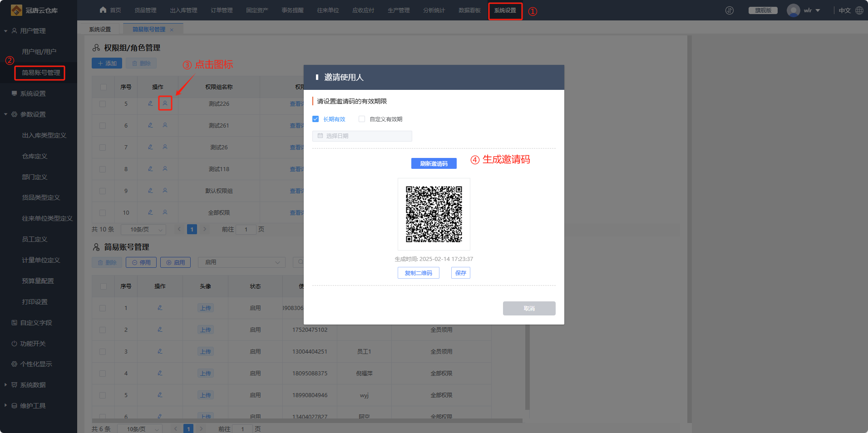
Task: Edit the 测试118 permission group
Action: point(150,169)
